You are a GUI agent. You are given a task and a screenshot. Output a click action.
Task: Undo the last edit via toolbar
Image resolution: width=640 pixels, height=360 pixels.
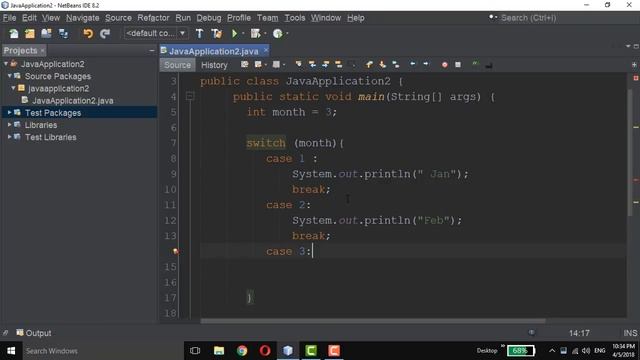88,33
